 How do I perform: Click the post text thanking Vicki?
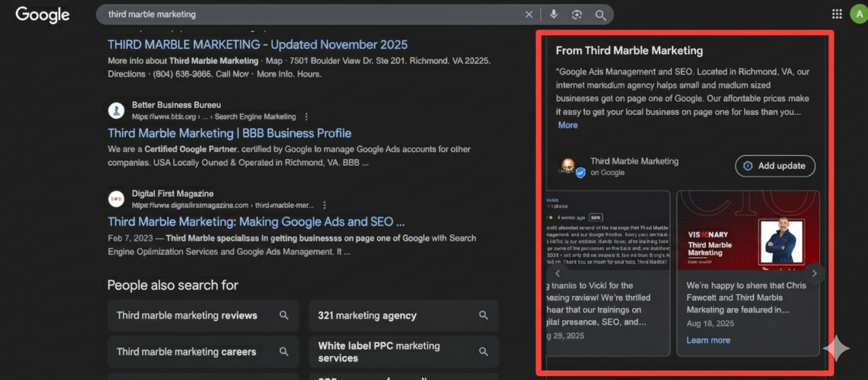pos(599,304)
